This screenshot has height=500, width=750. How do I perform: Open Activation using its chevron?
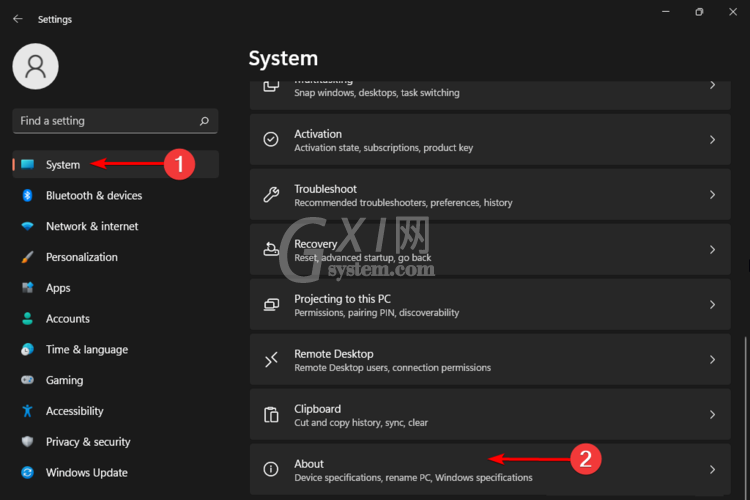712,140
